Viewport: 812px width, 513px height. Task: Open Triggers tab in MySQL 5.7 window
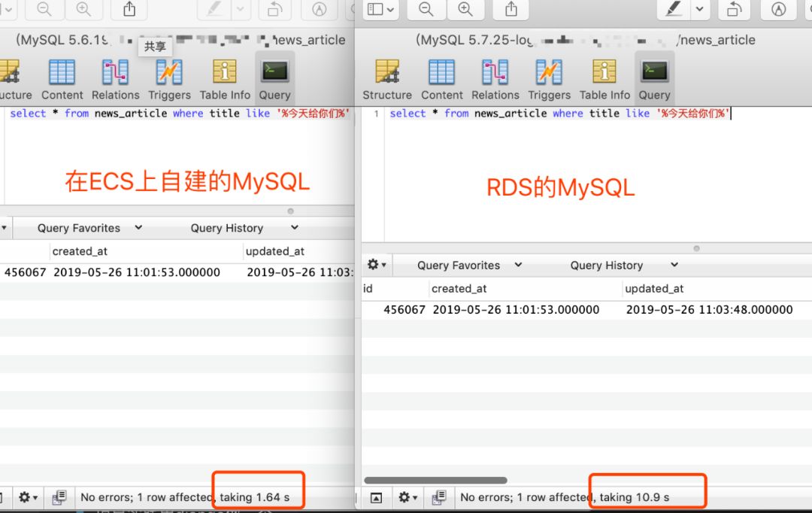[549, 79]
